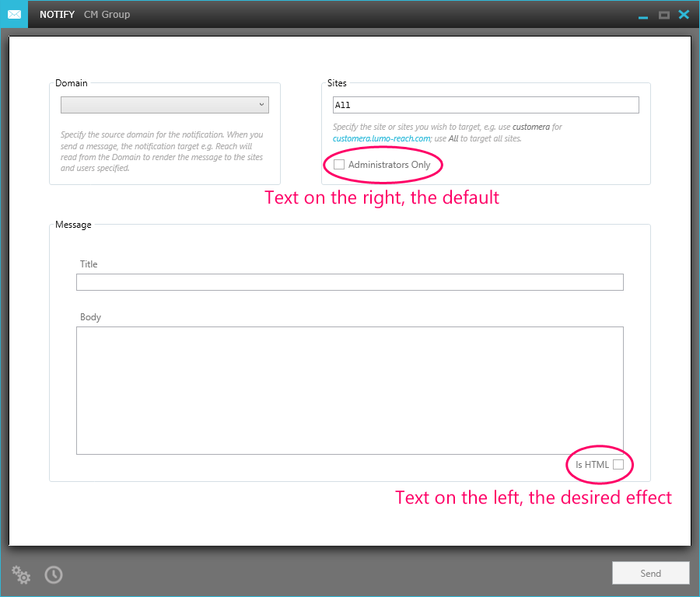Minimize the Notify window
Image resolution: width=700 pixels, height=597 pixels.
tap(643, 17)
